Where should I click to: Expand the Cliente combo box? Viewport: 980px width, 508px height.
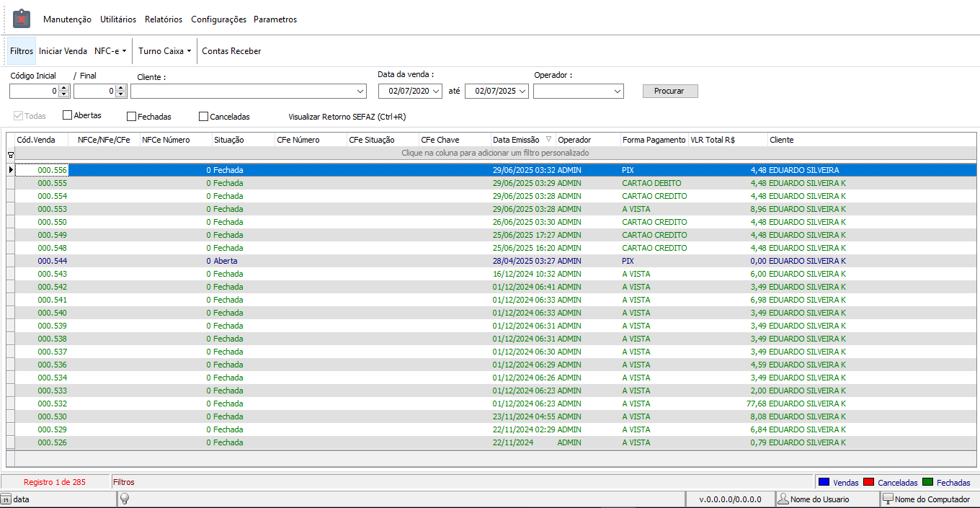tap(361, 92)
